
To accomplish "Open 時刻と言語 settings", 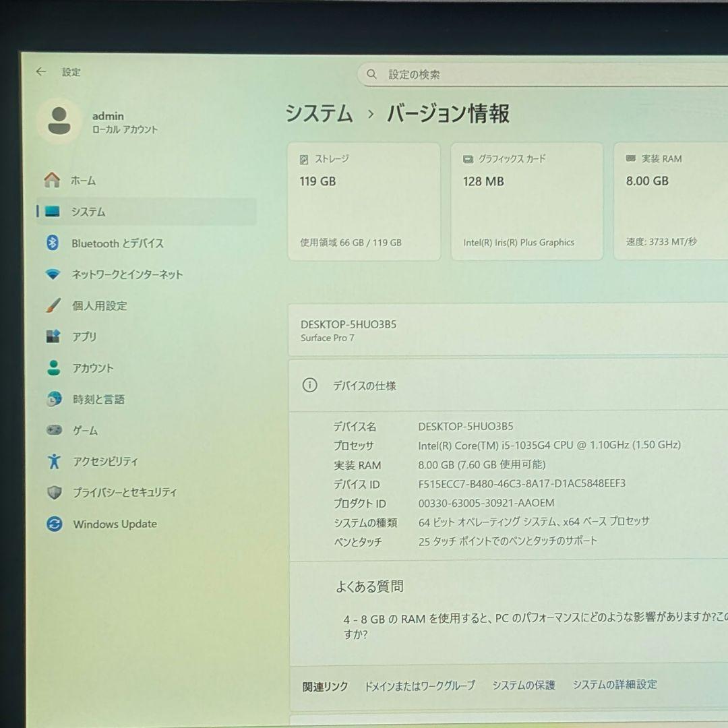I will (53, 399).
